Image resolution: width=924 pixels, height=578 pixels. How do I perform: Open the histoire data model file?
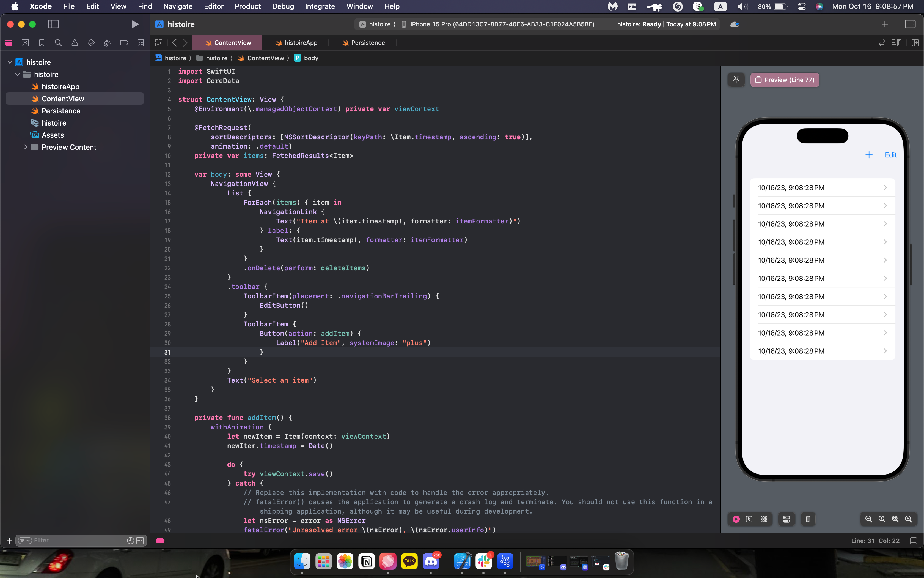[x=75, y=123]
